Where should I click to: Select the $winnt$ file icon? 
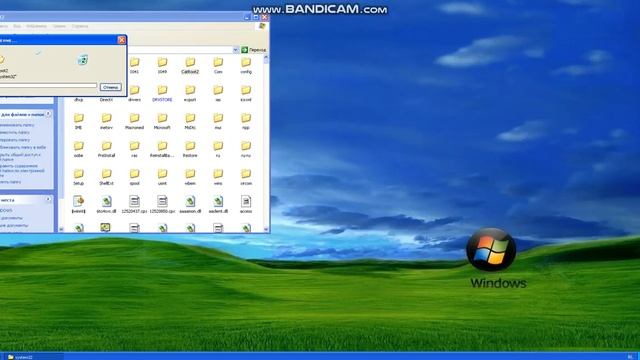tap(78, 201)
